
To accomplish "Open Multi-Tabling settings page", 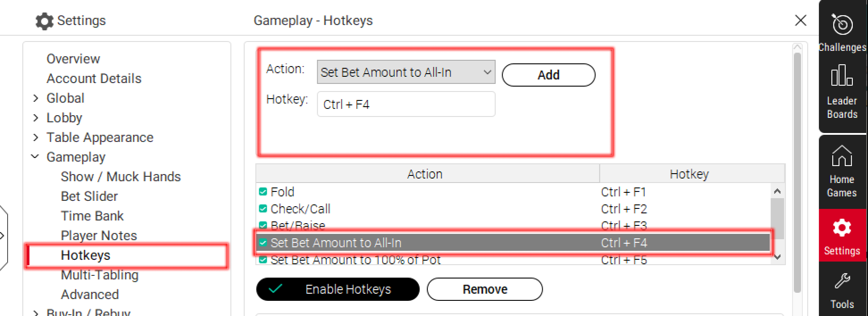I will point(100,275).
